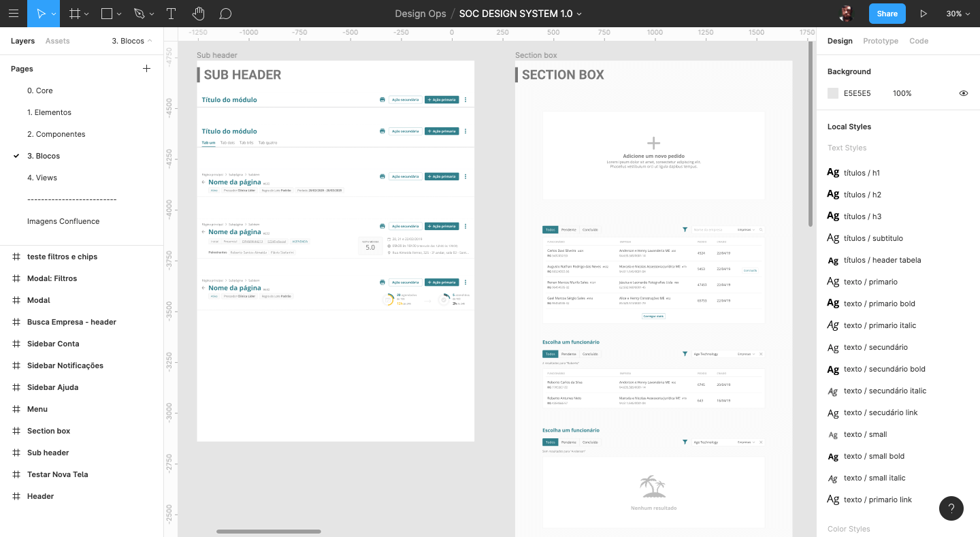Select the Move tool arrow

(41, 14)
